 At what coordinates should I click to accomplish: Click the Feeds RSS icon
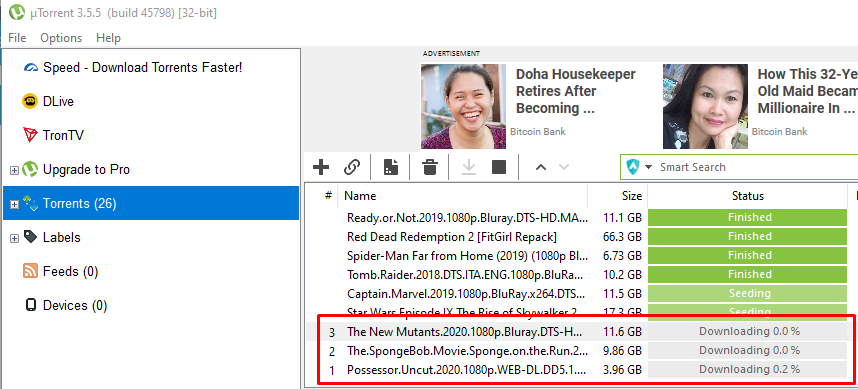click(x=30, y=271)
